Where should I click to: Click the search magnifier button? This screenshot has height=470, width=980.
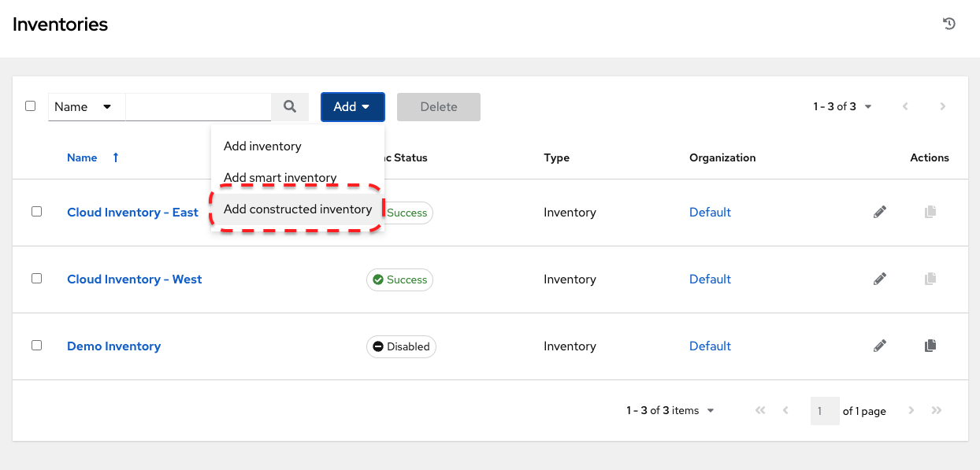[290, 106]
